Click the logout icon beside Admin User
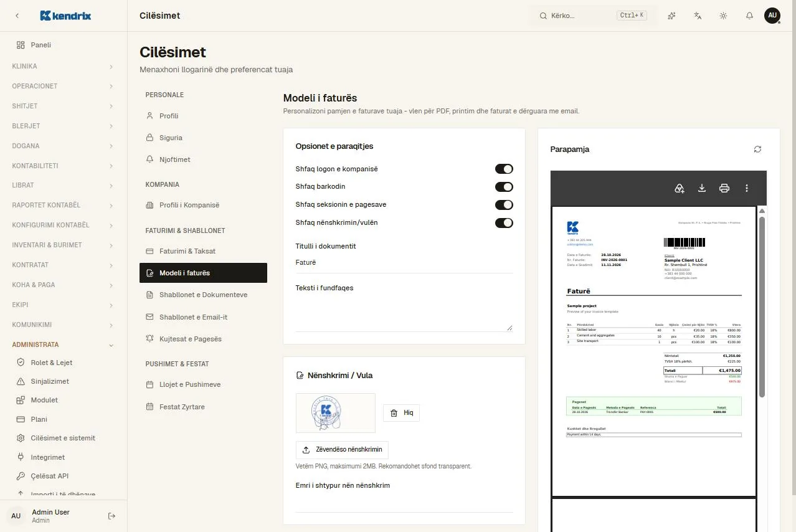 click(x=112, y=516)
